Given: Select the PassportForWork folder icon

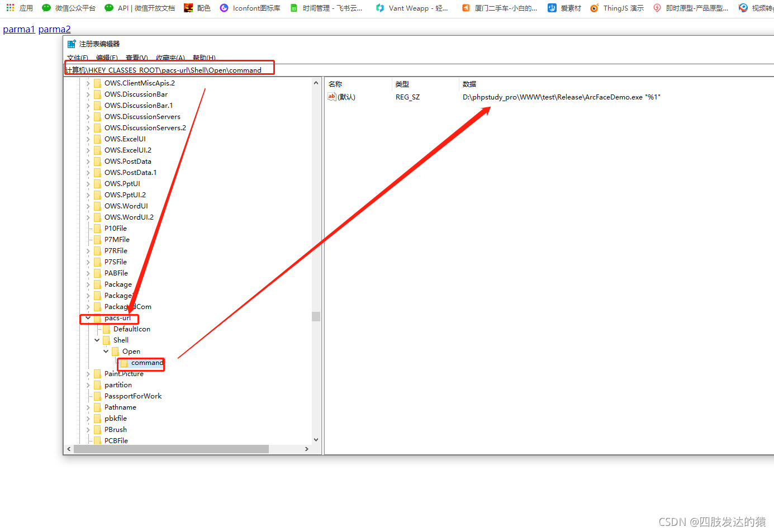Looking at the screenshot, I should pos(98,396).
